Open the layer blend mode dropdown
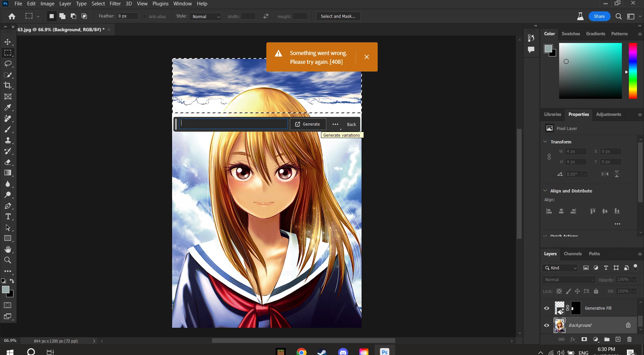 tap(569, 280)
